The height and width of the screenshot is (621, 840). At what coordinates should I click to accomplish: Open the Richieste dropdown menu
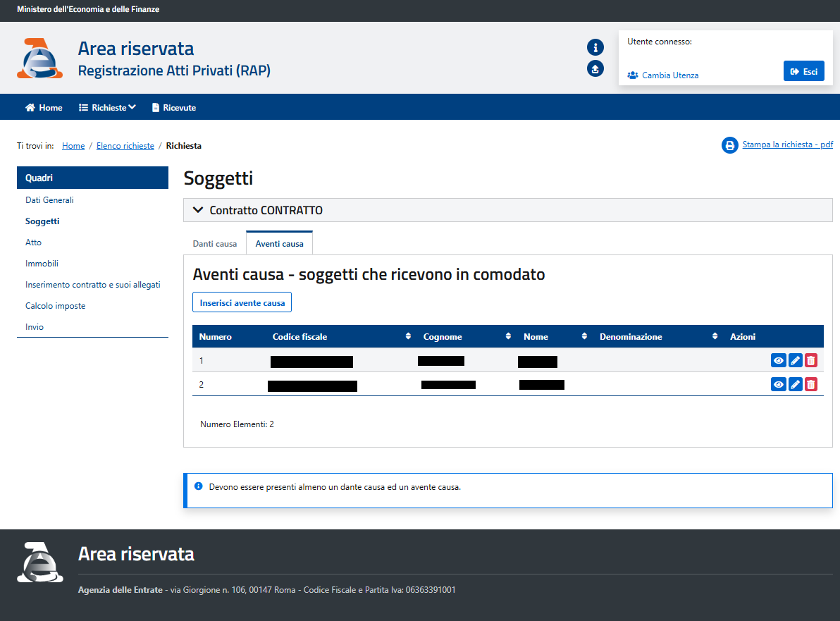[107, 108]
